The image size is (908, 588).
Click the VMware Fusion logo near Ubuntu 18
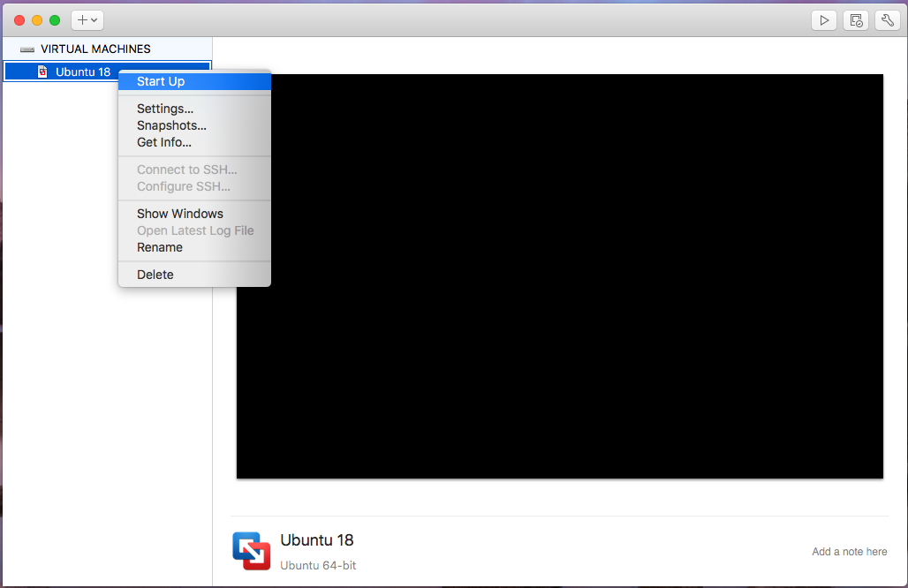(x=252, y=551)
